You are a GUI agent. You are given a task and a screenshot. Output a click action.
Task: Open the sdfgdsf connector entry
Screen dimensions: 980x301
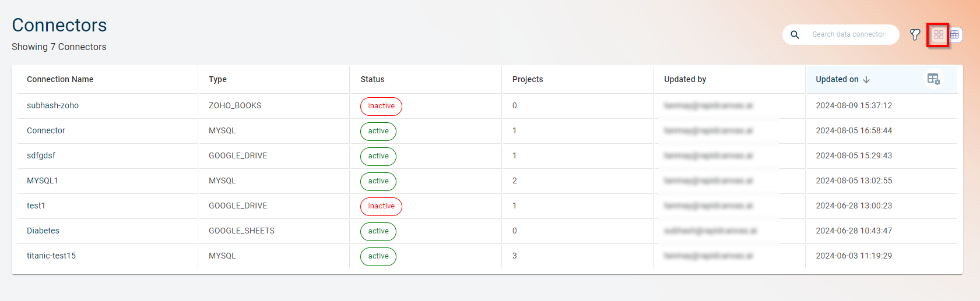tap(41, 155)
